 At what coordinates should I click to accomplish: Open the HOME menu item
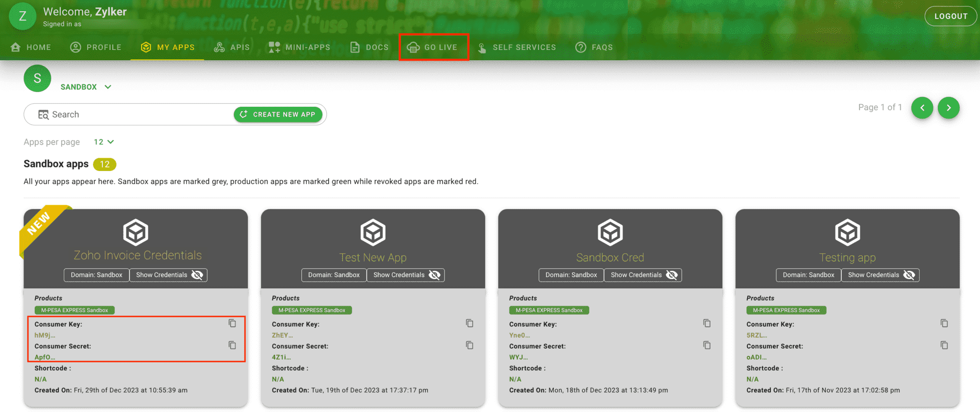pos(31,47)
